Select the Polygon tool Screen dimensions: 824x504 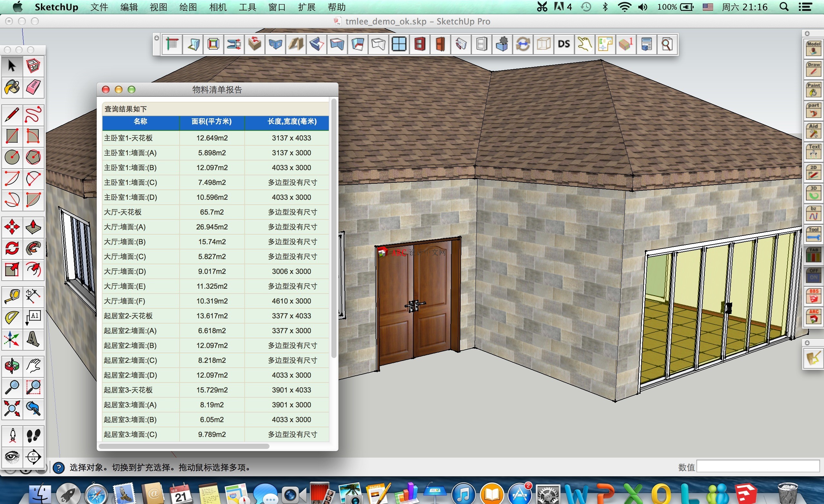(x=33, y=157)
